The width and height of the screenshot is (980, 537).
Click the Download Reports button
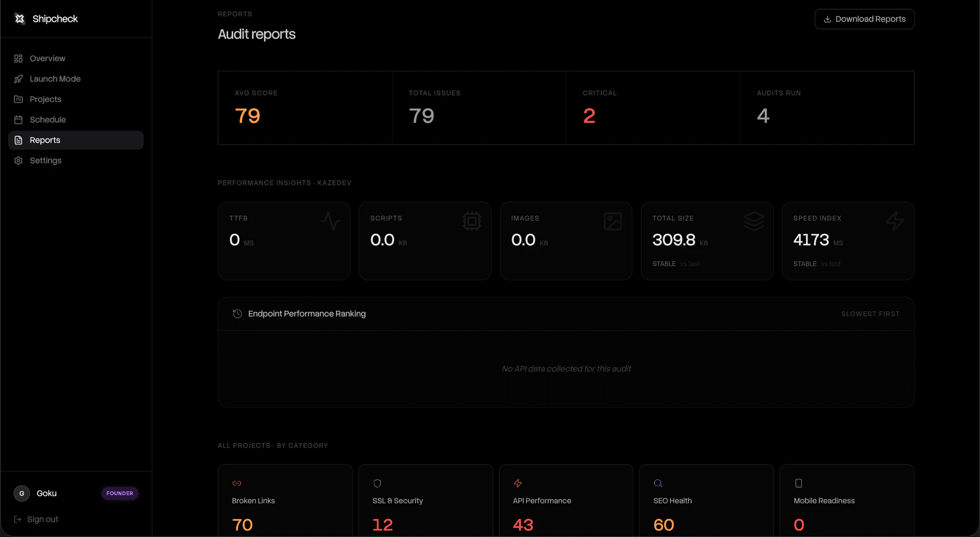864,18
